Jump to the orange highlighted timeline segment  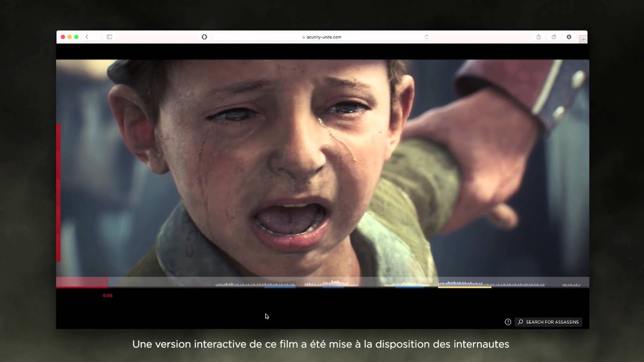pos(464,287)
